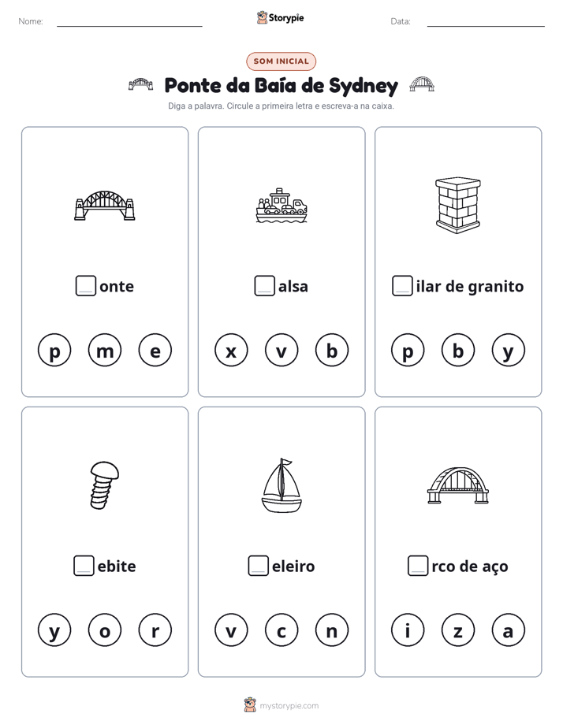Click the bridge icon left of the title
Viewport: 563px width, 728px height.
(140, 84)
